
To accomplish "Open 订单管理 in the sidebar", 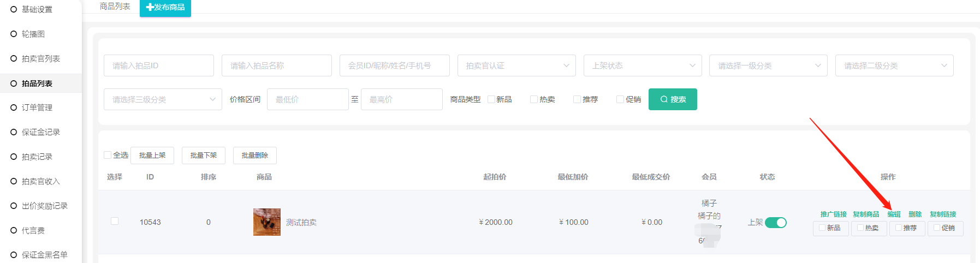I will [x=37, y=107].
